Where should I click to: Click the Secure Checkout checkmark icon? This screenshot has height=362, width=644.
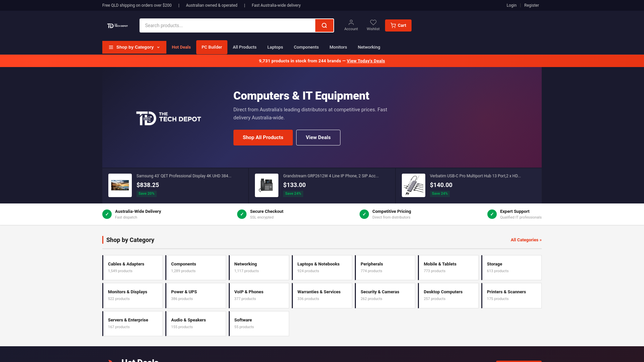242,214
